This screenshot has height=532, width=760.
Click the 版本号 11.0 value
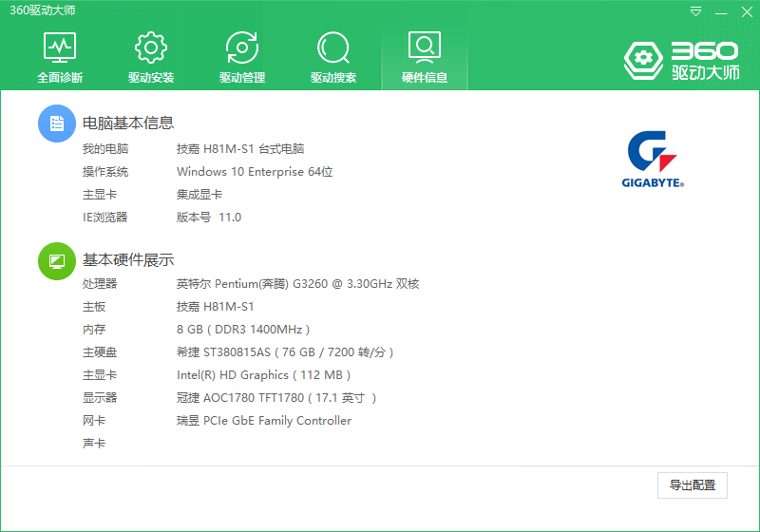(x=209, y=217)
